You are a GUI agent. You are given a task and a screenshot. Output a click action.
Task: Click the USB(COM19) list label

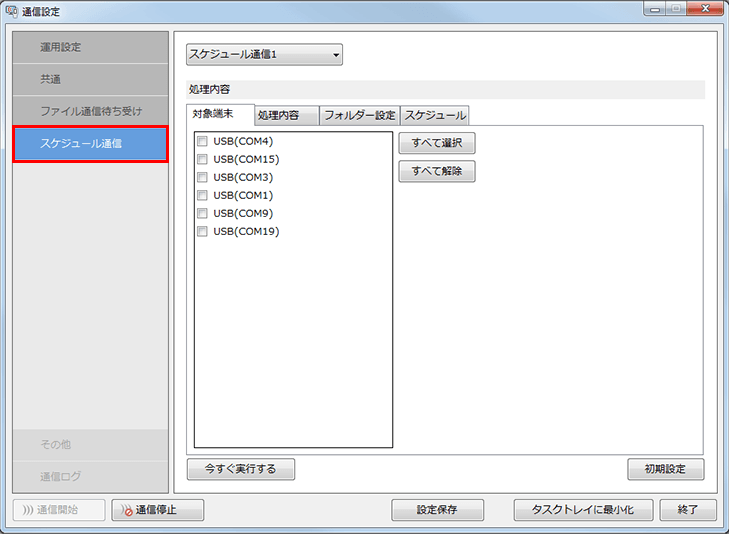pyautogui.click(x=246, y=231)
